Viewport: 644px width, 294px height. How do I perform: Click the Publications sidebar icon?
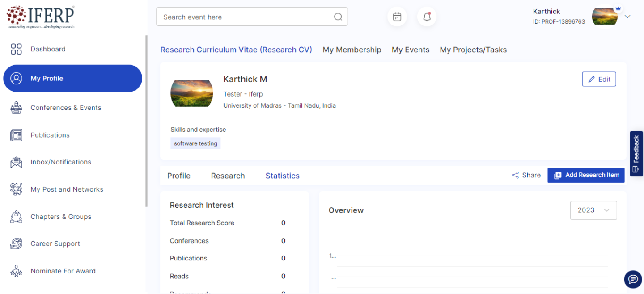click(x=16, y=135)
